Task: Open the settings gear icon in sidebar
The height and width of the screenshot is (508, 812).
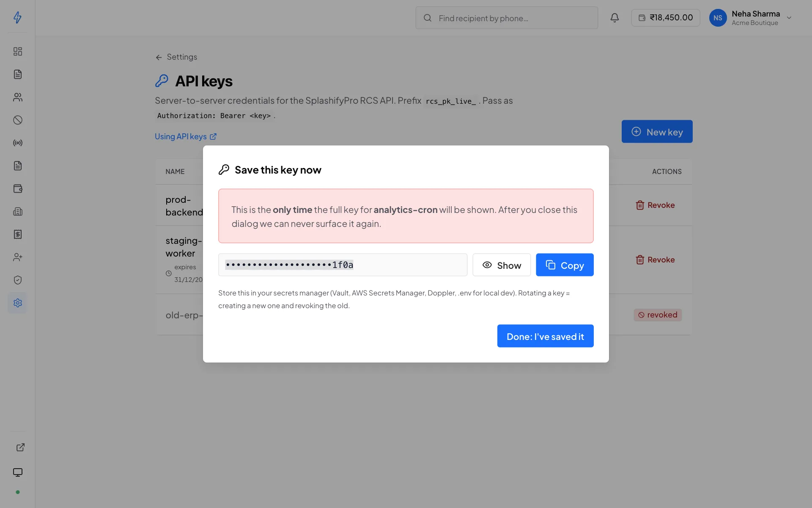Action: [x=17, y=303]
